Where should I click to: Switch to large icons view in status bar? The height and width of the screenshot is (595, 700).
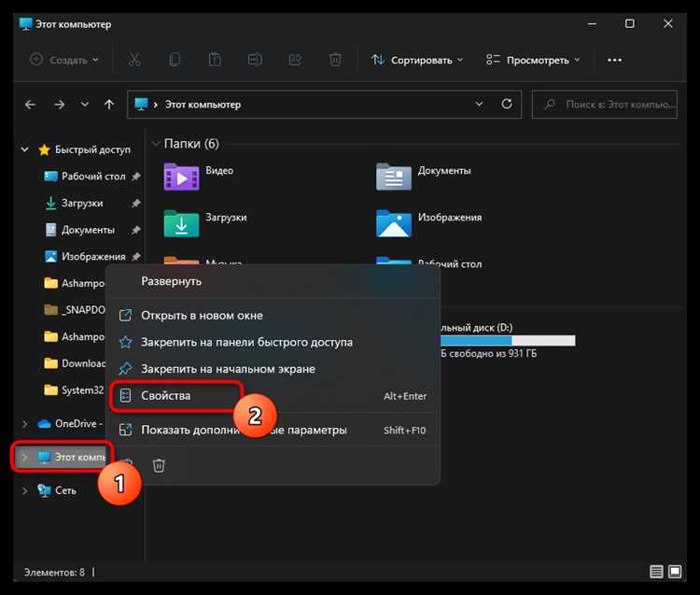pos(675,572)
